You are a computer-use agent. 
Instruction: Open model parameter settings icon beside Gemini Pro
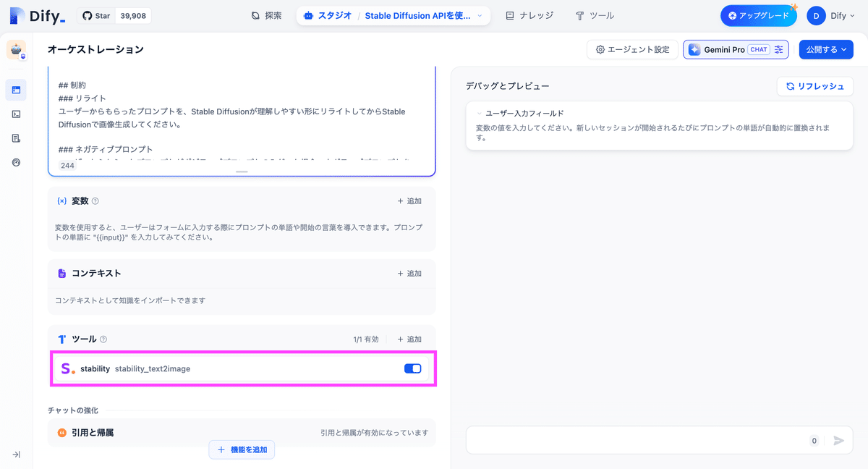click(780, 49)
